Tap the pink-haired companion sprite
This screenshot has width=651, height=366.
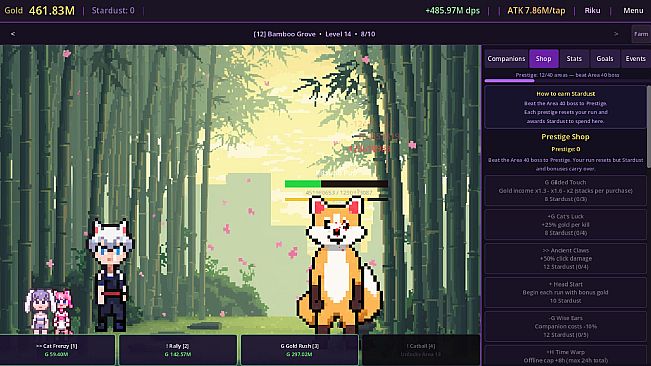coord(63,312)
